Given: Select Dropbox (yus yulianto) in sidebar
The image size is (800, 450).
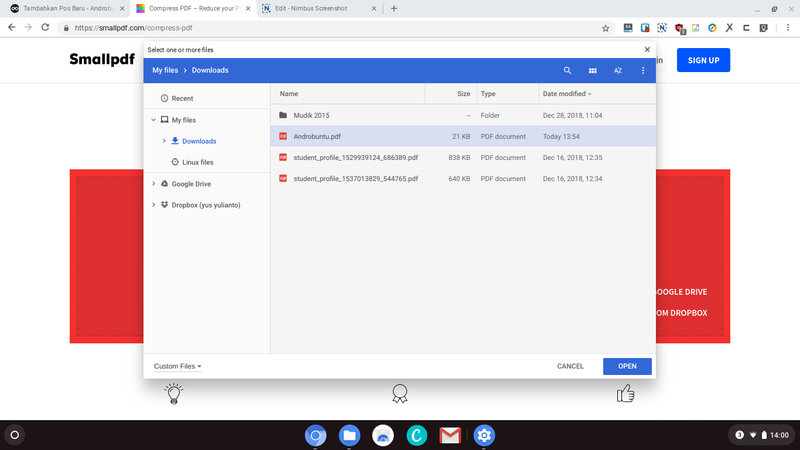Looking at the screenshot, I should (x=206, y=205).
